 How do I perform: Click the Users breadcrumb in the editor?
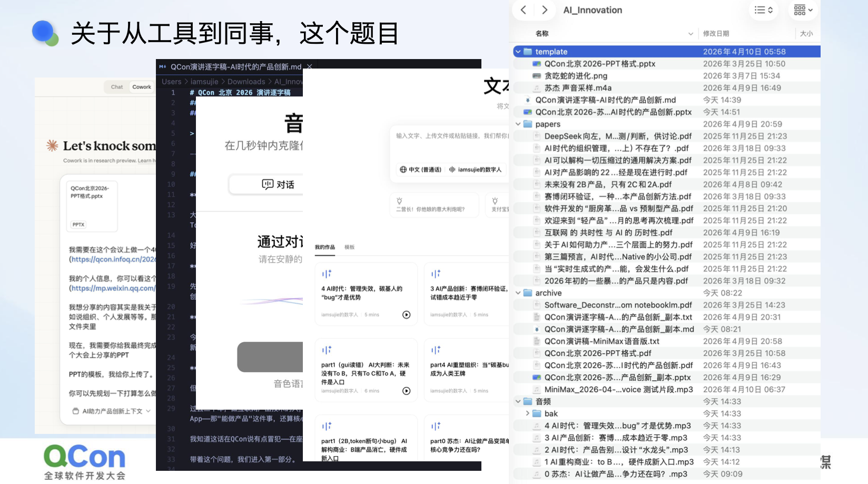(x=172, y=82)
